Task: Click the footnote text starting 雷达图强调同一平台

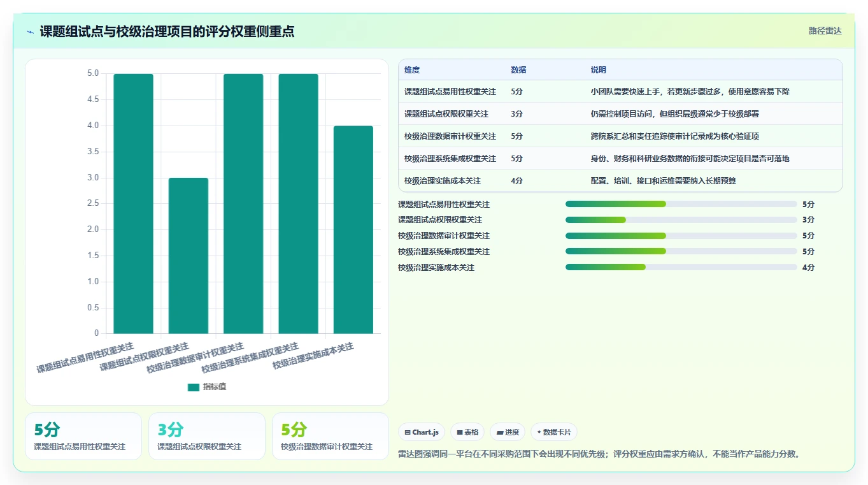Action: (599, 454)
